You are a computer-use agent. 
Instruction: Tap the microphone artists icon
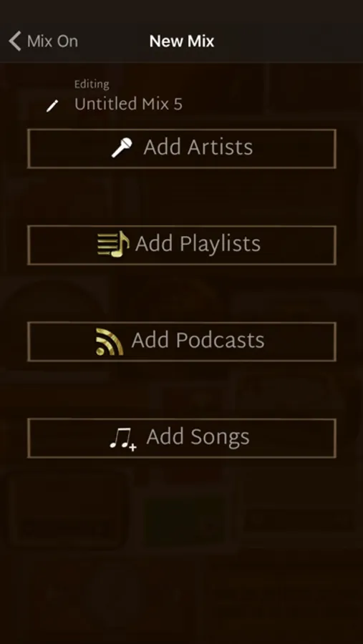[x=122, y=147]
